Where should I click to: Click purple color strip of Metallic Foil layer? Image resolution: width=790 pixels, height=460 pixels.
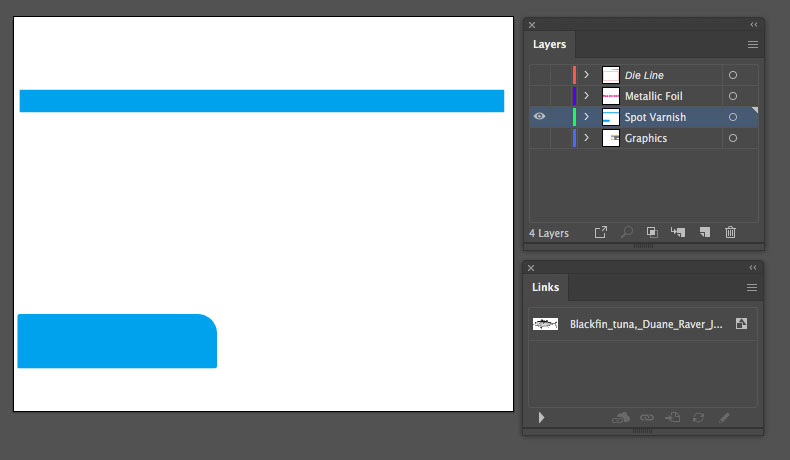(x=574, y=96)
